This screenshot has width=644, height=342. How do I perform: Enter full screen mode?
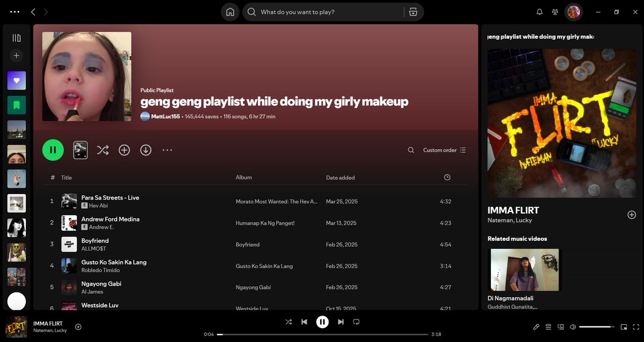coord(636,327)
